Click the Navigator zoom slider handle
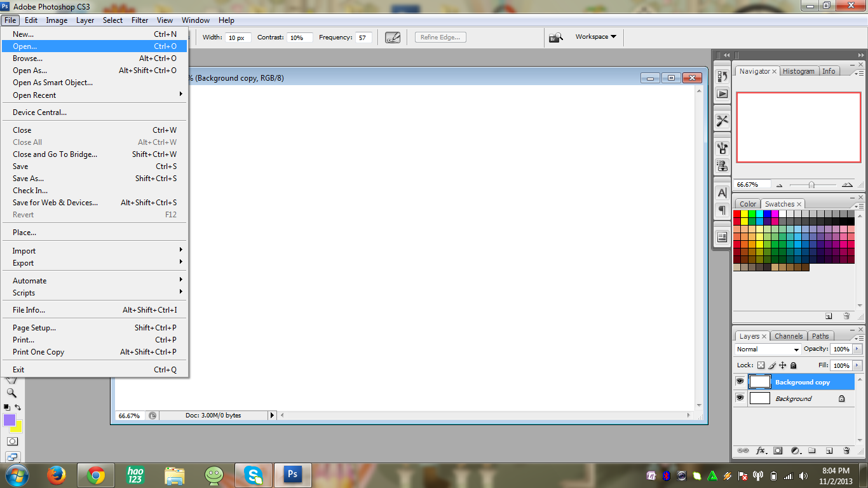The height and width of the screenshot is (488, 868). point(811,185)
